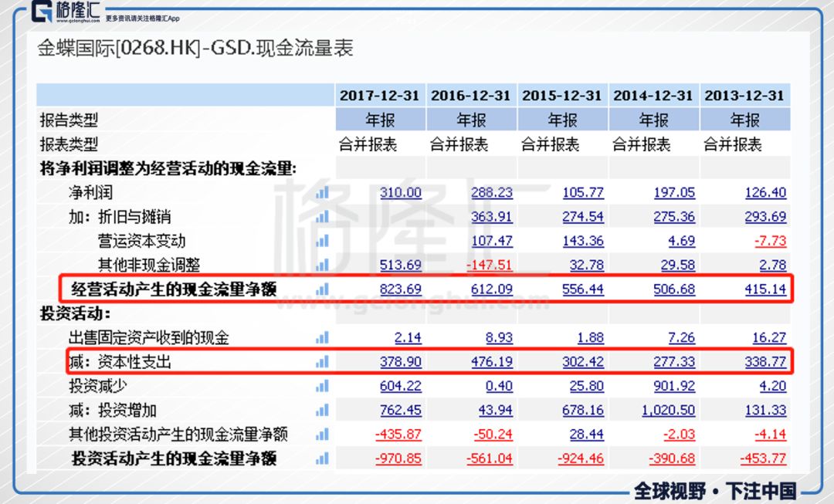Select the 2014-12-31 column header
The image size is (834, 504).
pos(653,96)
